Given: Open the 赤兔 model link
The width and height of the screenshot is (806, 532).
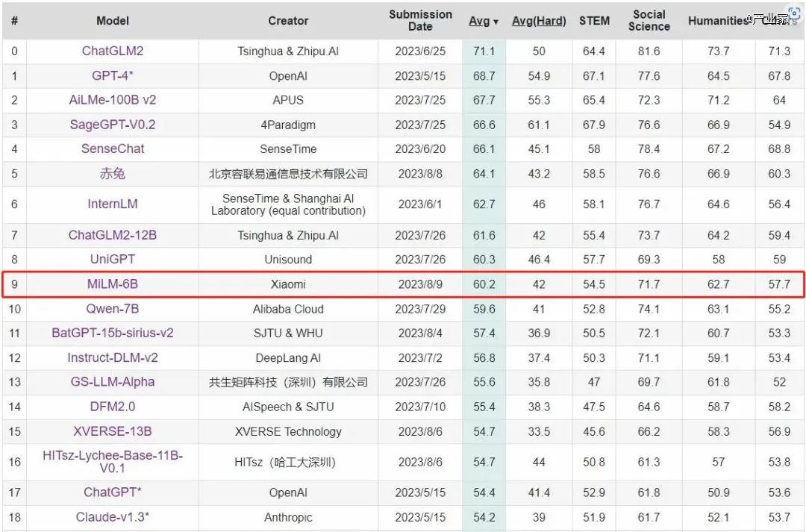Looking at the screenshot, I should [113, 173].
